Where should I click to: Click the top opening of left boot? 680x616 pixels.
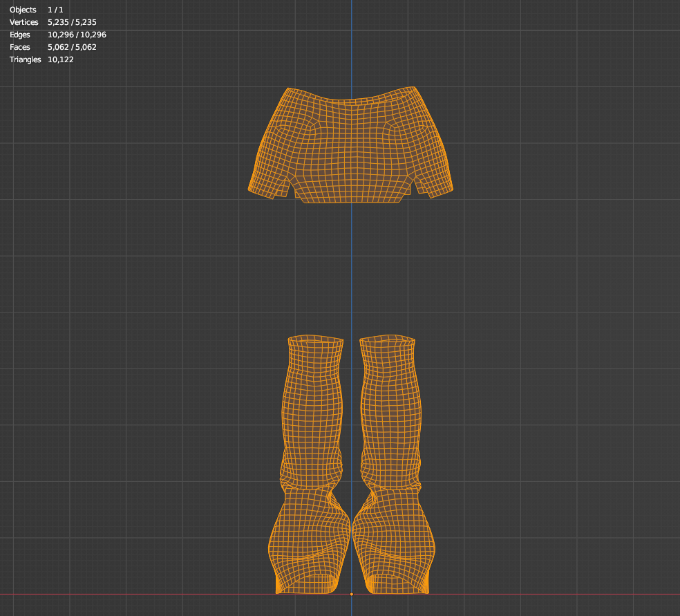[316, 340]
